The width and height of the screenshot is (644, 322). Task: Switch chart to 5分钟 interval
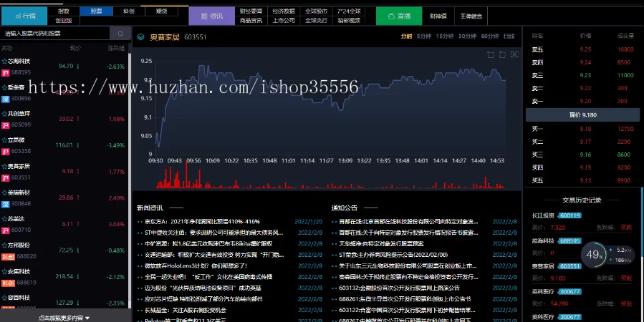click(424, 36)
